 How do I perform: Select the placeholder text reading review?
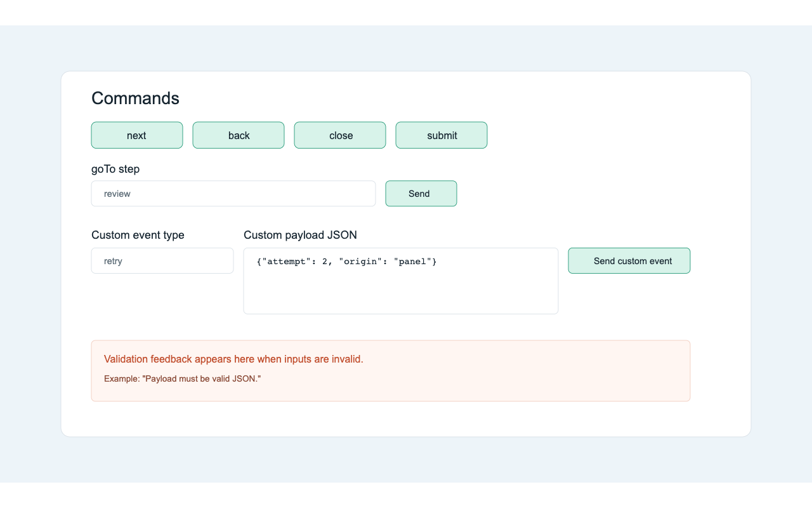(x=117, y=193)
